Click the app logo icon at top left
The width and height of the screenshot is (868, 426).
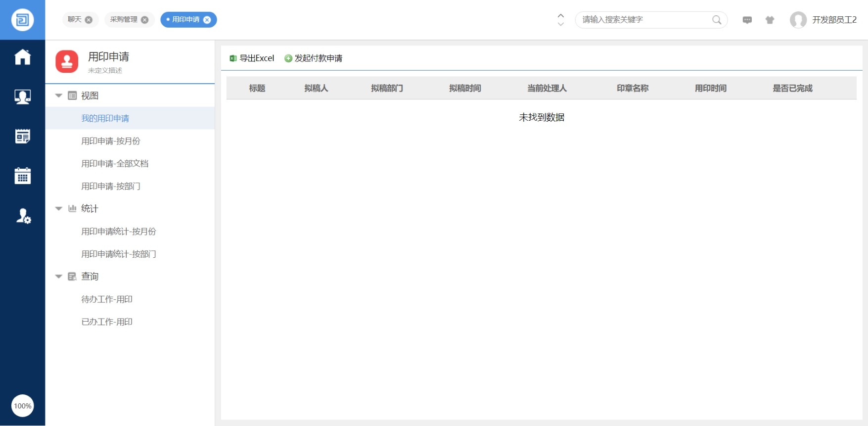pyautogui.click(x=22, y=20)
